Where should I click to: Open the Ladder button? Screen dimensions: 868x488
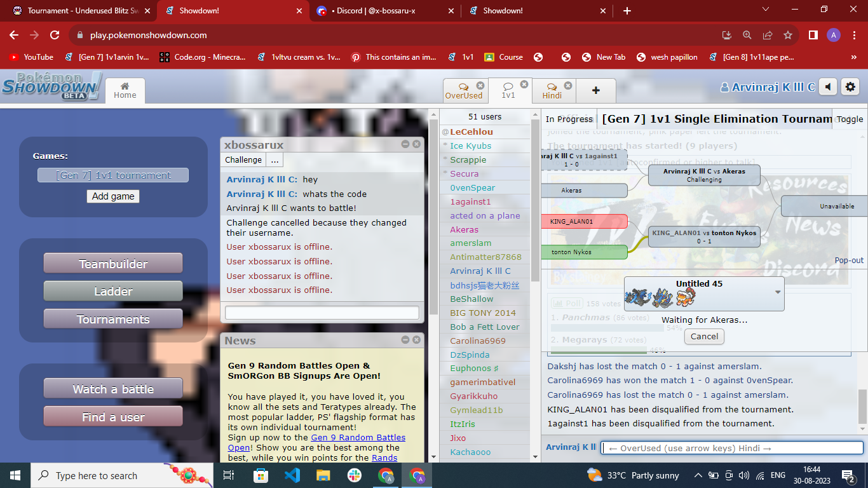click(x=113, y=292)
